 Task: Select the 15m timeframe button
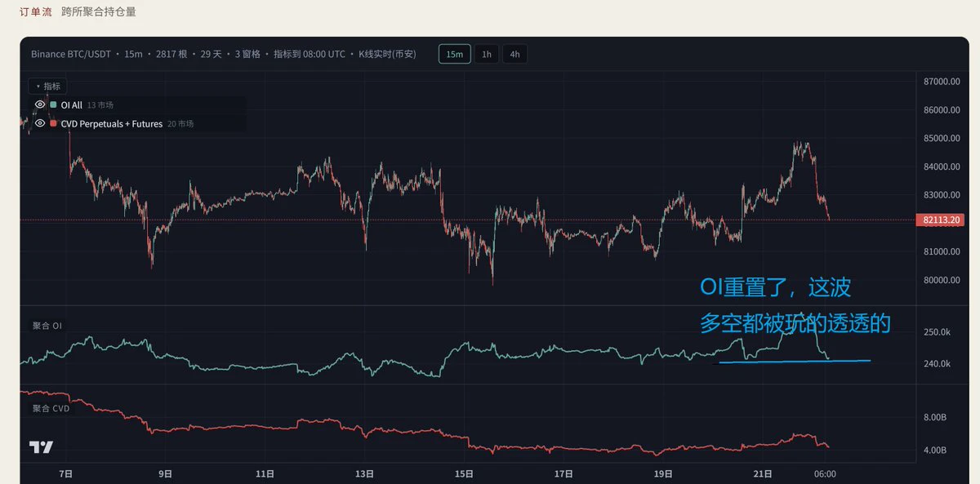pyautogui.click(x=455, y=55)
